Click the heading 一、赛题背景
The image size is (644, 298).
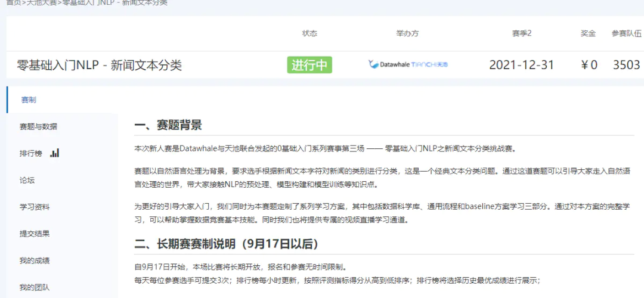(168, 126)
